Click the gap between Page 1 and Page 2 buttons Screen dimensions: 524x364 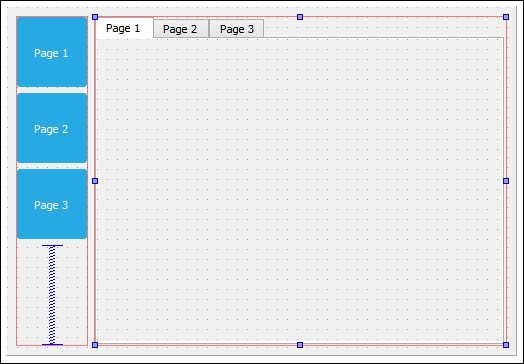point(52,90)
